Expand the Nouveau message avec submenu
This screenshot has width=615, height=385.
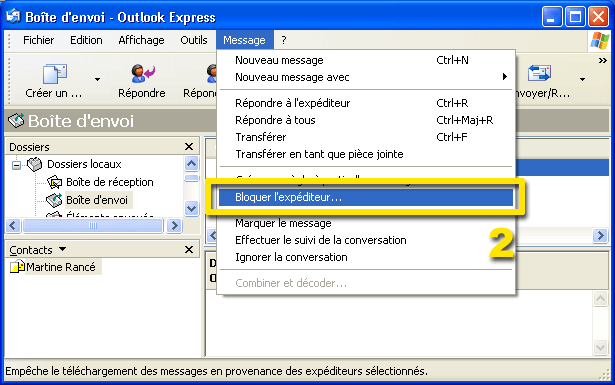pos(366,77)
